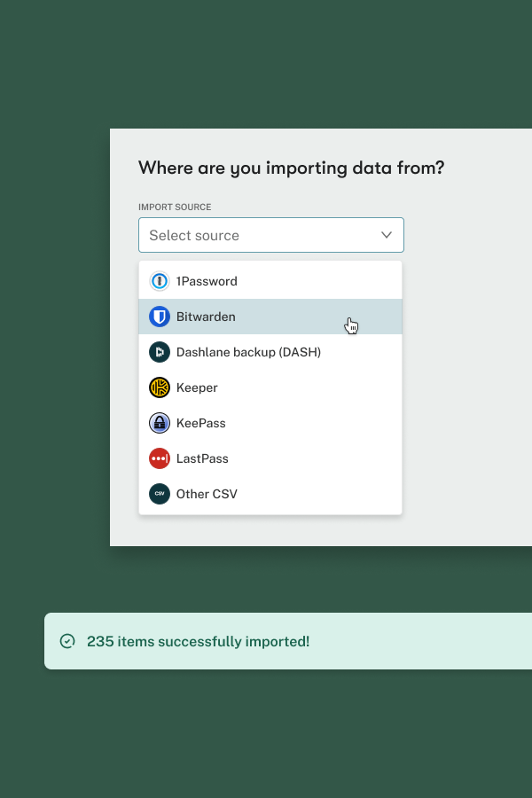Select Bitwarden from the source list
The height and width of the screenshot is (798, 532).
(x=270, y=317)
